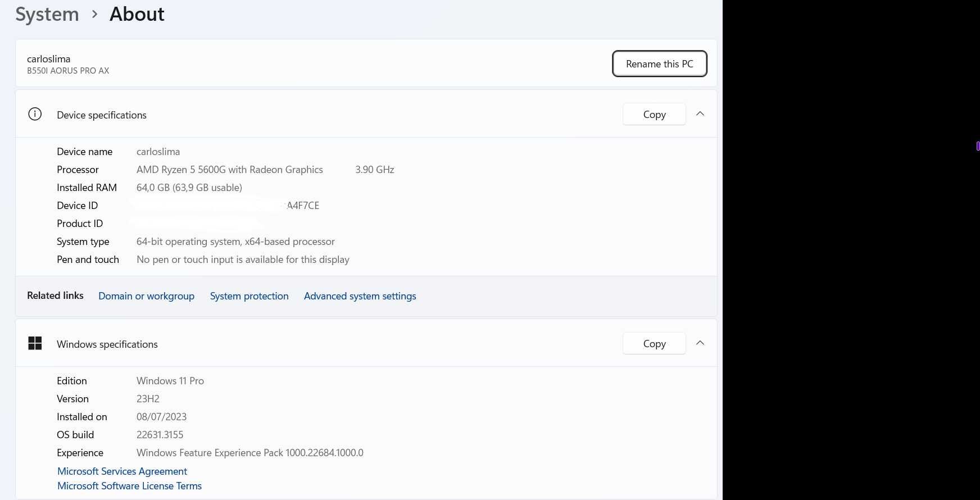Viewport: 980px width, 500px height.
Task: Click the 64-bit operating system value
Action: point(235,242)
